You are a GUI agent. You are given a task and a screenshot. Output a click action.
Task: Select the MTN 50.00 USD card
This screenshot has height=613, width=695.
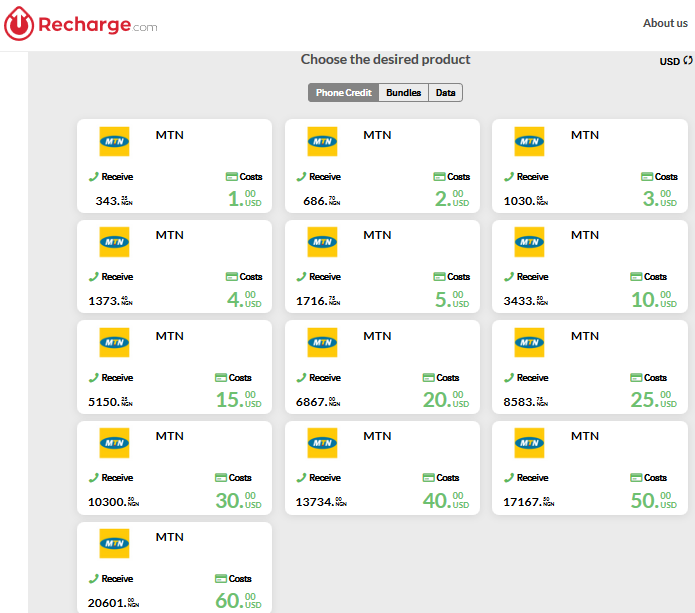[589, 467]
